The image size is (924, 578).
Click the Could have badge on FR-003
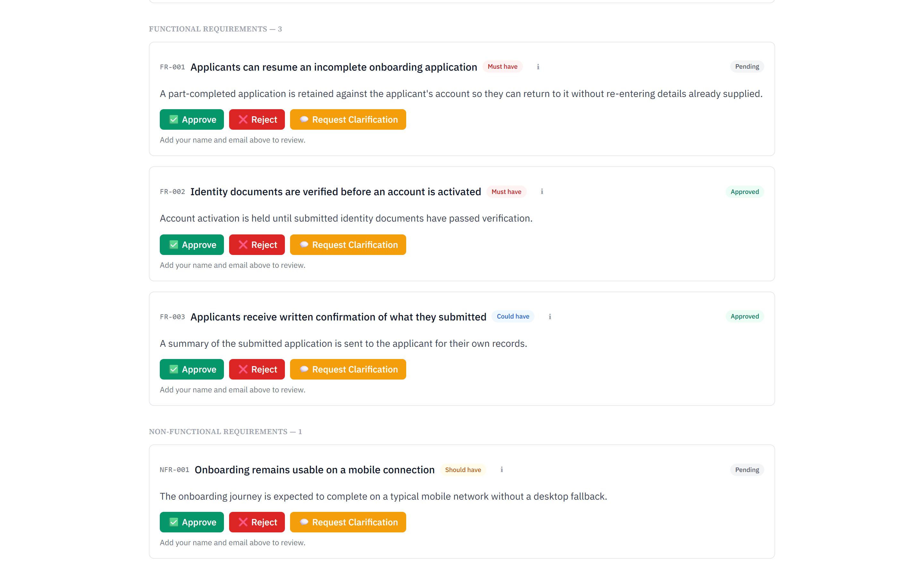click(513, 316)
